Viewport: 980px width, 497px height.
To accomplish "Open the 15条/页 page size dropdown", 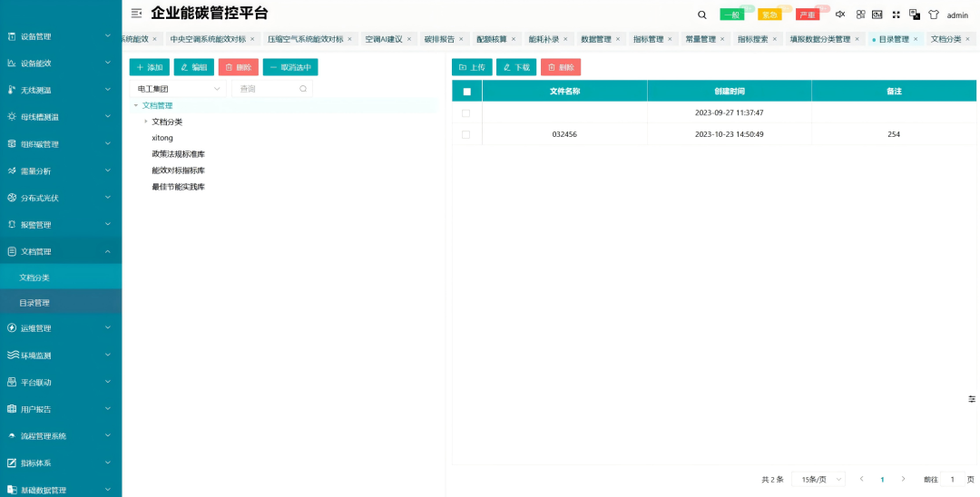I will point(818,479).
